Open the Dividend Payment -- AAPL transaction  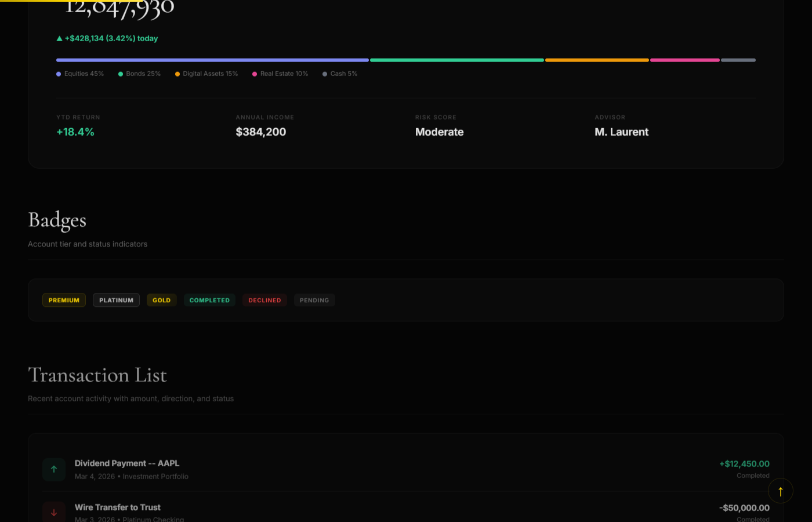(127, 463)
